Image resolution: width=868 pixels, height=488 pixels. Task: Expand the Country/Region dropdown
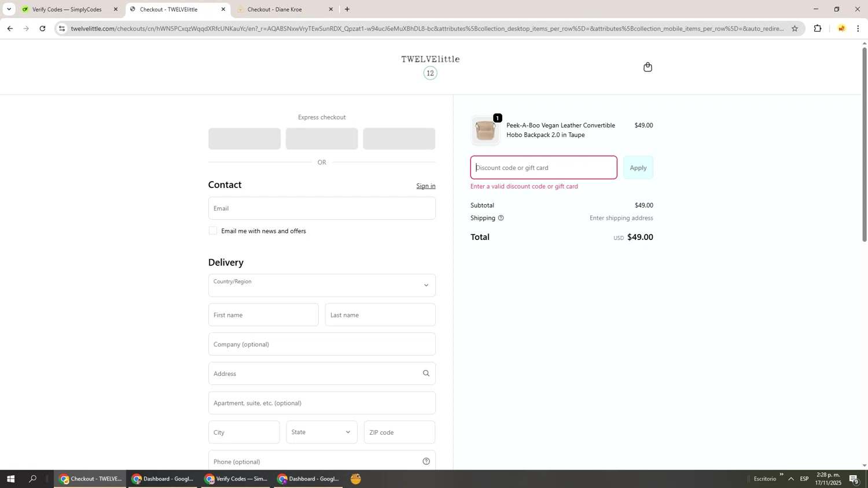322,285
